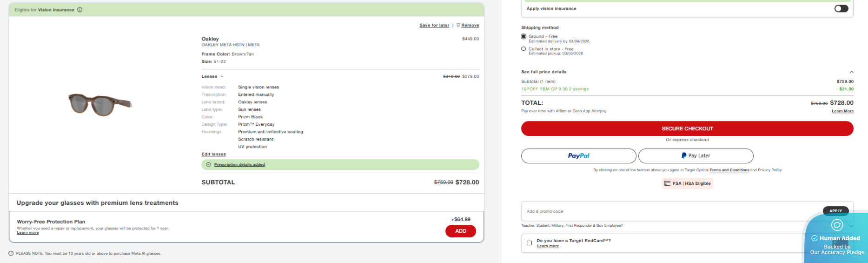Toggle the Apply vision insurance switch
The image size is (868, 263).
pos(841,8)
